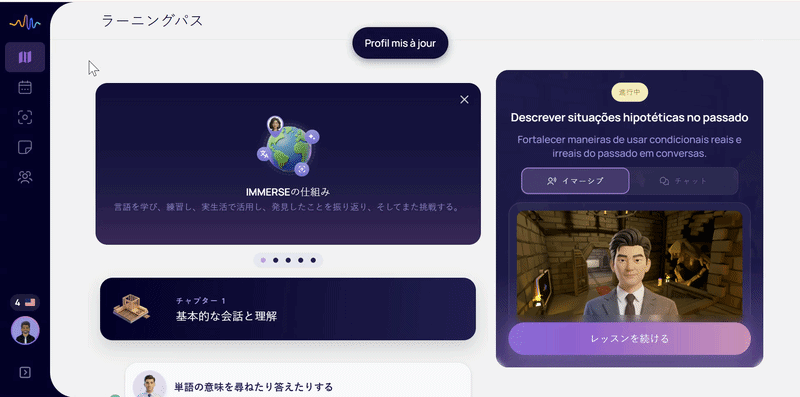
Task: Click the level 4 US flag badge
Action: pos(25,303)
